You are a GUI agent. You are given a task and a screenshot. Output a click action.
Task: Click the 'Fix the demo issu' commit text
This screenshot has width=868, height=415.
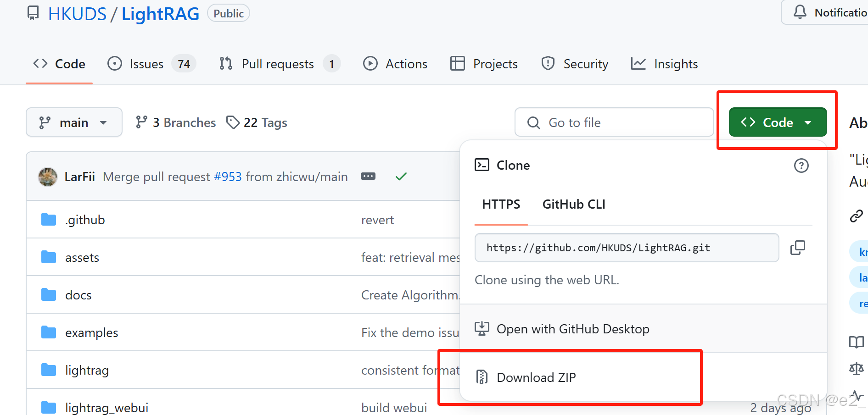click(410, 332)
